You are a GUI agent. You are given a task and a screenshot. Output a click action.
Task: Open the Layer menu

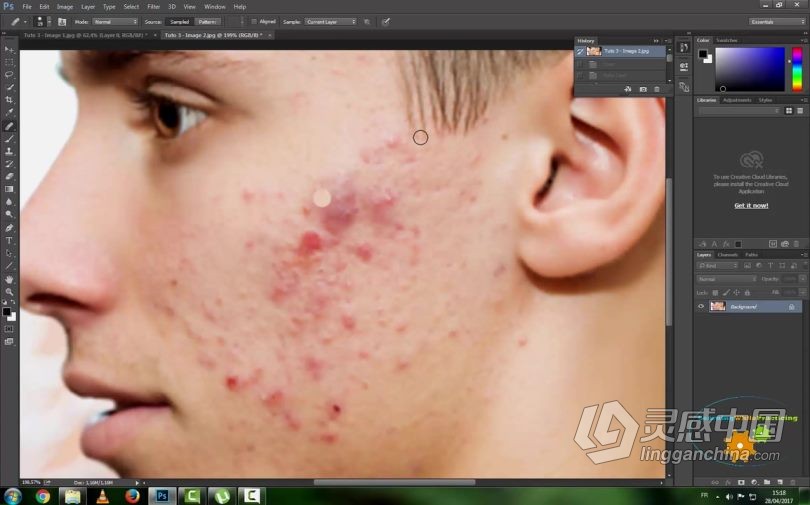[88, 7]
